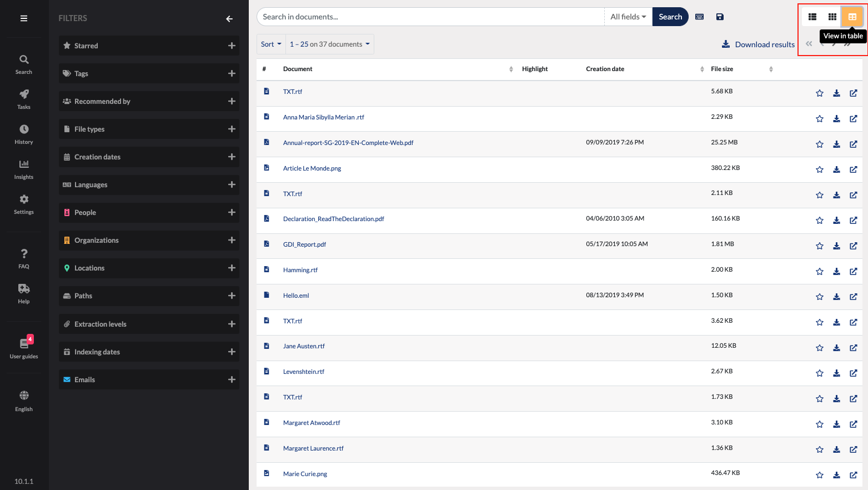Open keyboard shortcuts icon near search
Viewport: 868px width, 490px height.
(700, 17)
